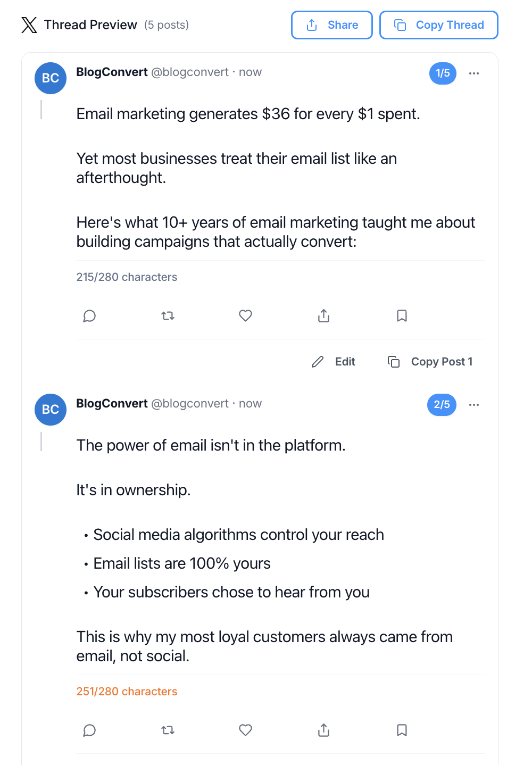
Task: Click Copy Post 1
Action: [430, 362]
